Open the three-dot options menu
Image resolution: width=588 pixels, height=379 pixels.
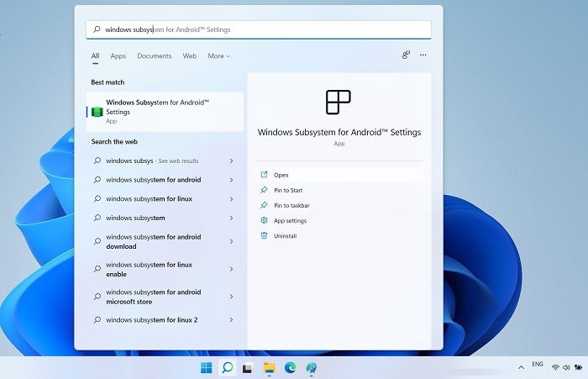423,55
